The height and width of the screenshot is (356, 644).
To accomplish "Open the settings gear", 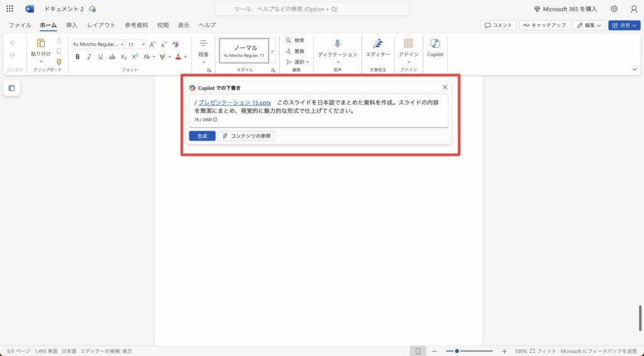I will [614, 9].
